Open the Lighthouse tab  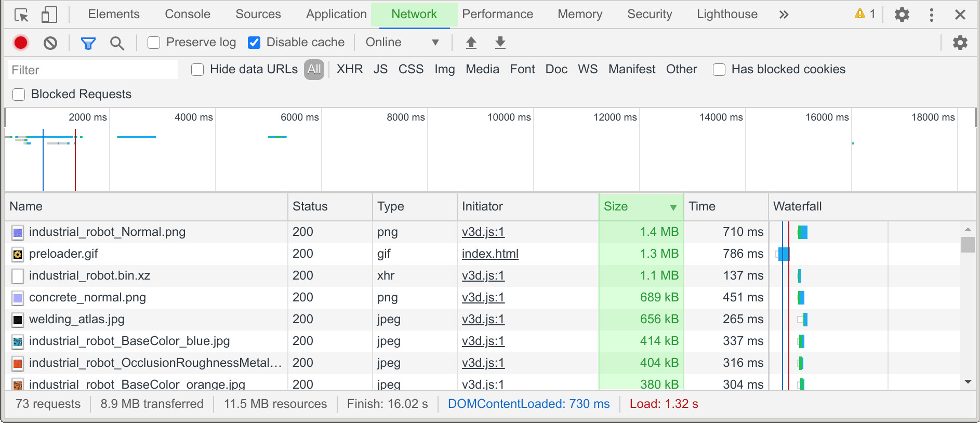click(727, 14)
